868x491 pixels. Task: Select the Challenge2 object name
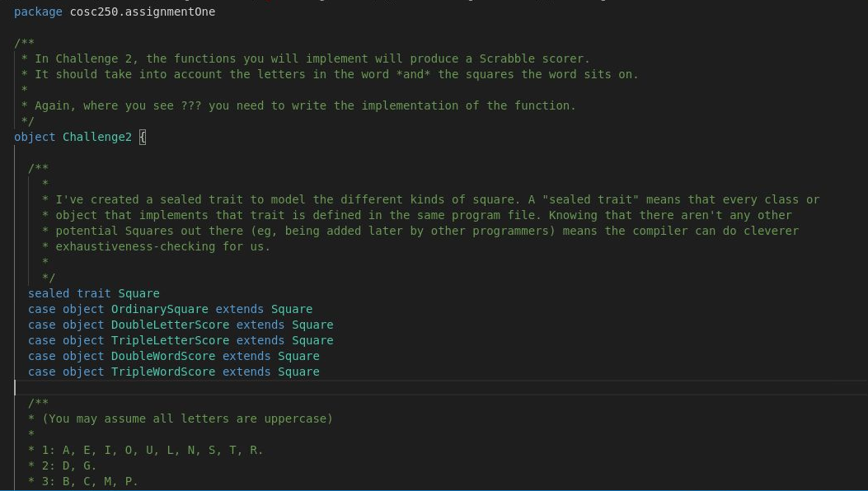[96, 137]
